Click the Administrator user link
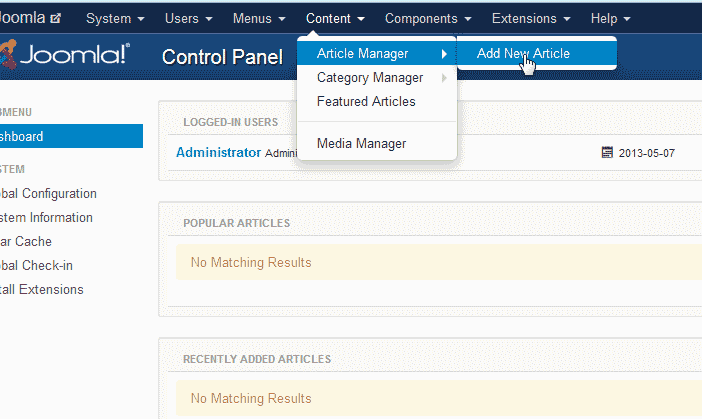 [218, 153]
